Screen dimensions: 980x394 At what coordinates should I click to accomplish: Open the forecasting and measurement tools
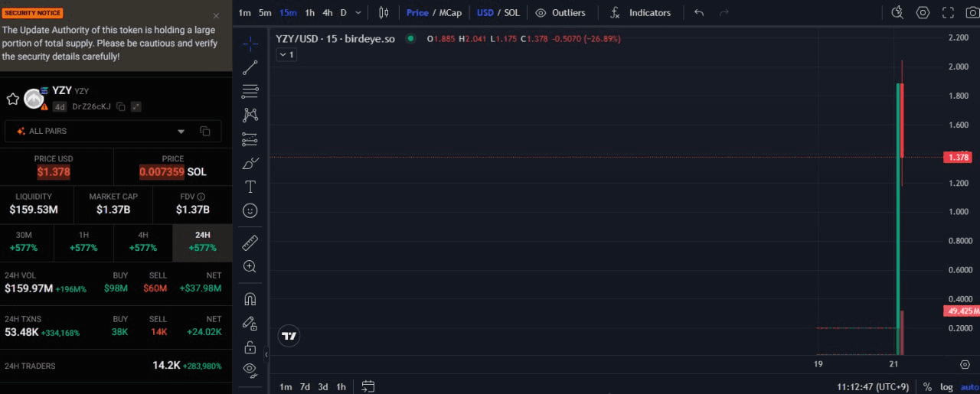click(x=250, y=139)
